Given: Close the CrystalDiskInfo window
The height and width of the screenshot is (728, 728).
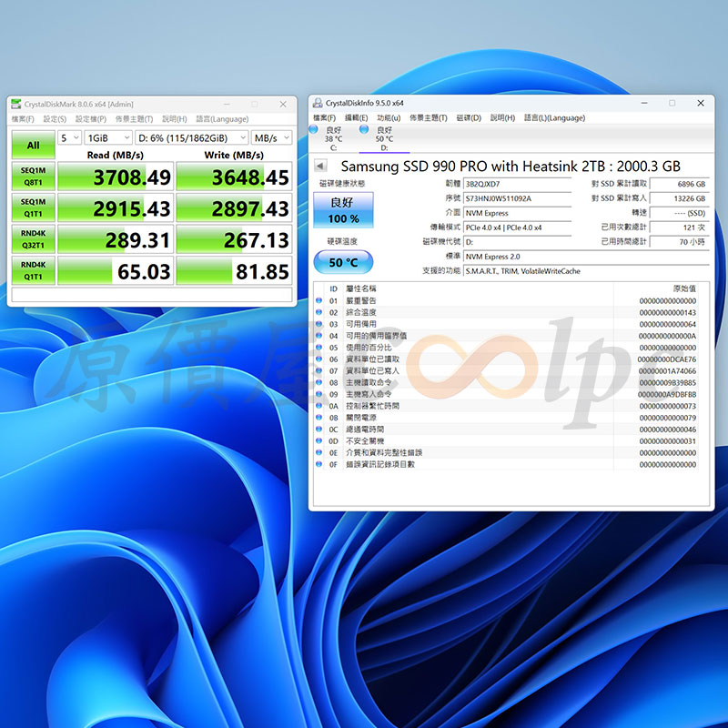Looking at the screenshot, I should point(701,103).
